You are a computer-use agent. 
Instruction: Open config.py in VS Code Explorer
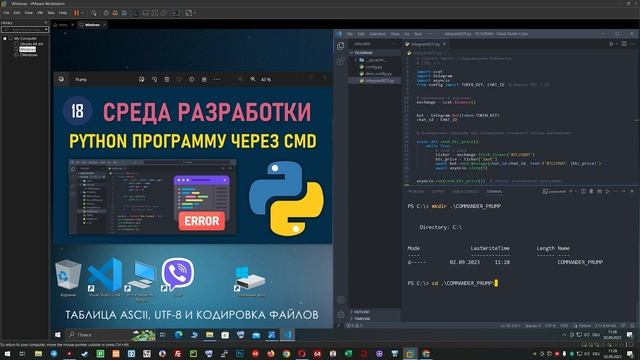pyautogui.click(x=374, y=67)
